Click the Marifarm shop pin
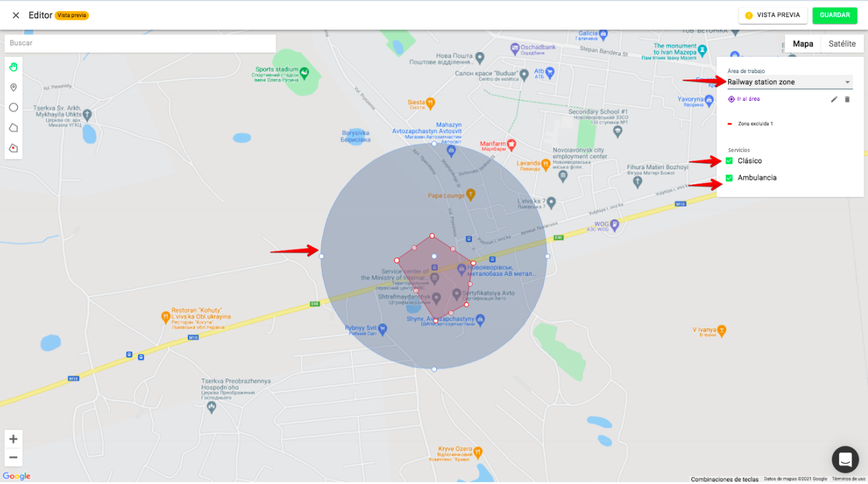This screenshot has width=868, height=484. pyautogui.click(x=511, y=144)
